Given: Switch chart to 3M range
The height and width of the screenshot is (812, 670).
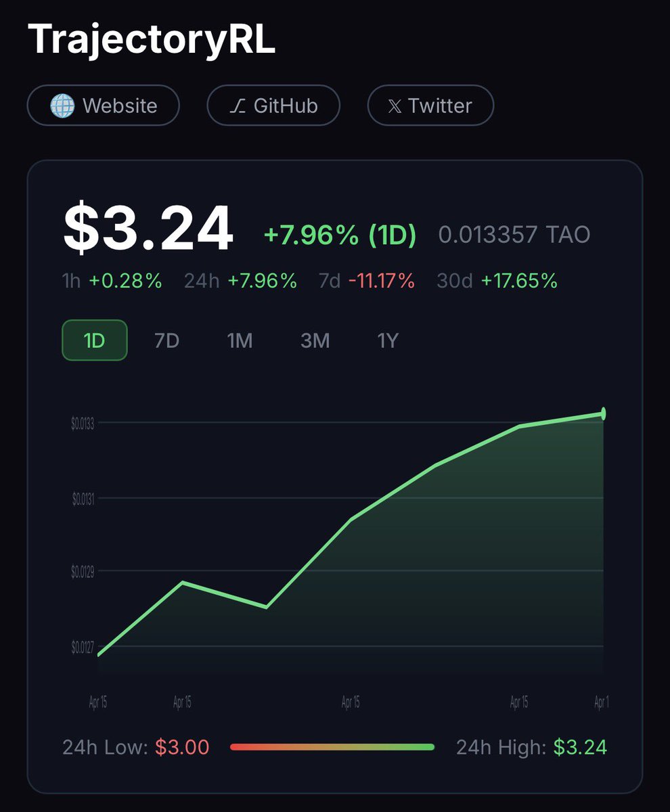Looking at the screenshot, I should [x=315, y=340].
